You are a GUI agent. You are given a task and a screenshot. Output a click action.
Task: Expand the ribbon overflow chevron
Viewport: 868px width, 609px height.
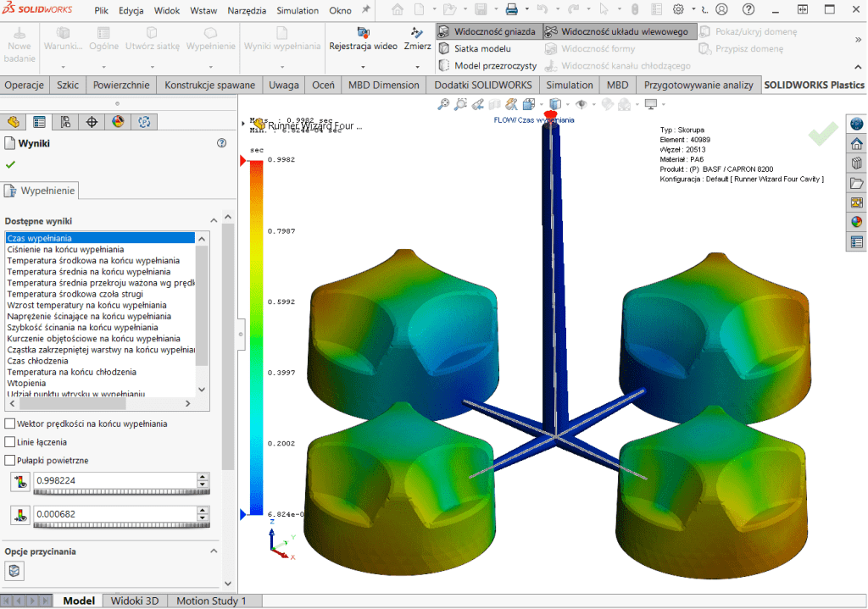858,39
